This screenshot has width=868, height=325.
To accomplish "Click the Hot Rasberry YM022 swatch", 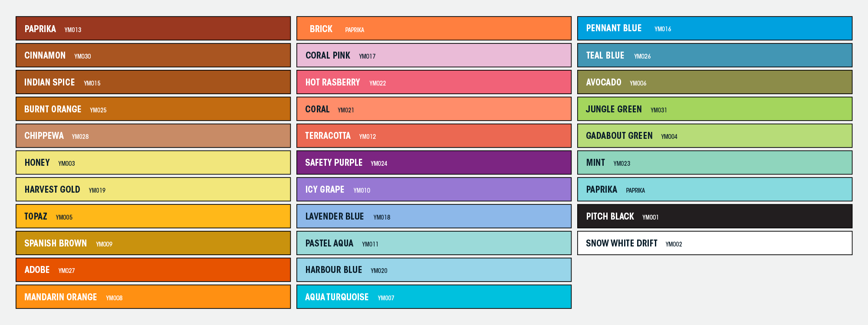I will click(434, 82).
